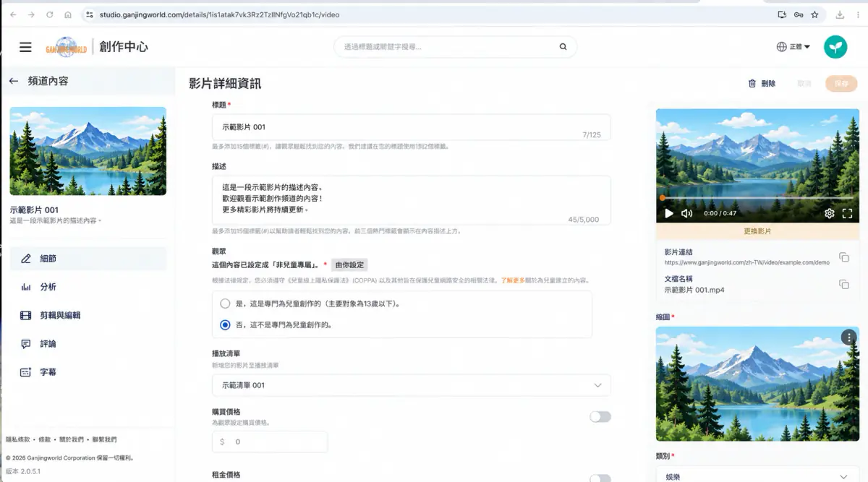
Task: Click the purchase price input field
Action: pos(270,442)
